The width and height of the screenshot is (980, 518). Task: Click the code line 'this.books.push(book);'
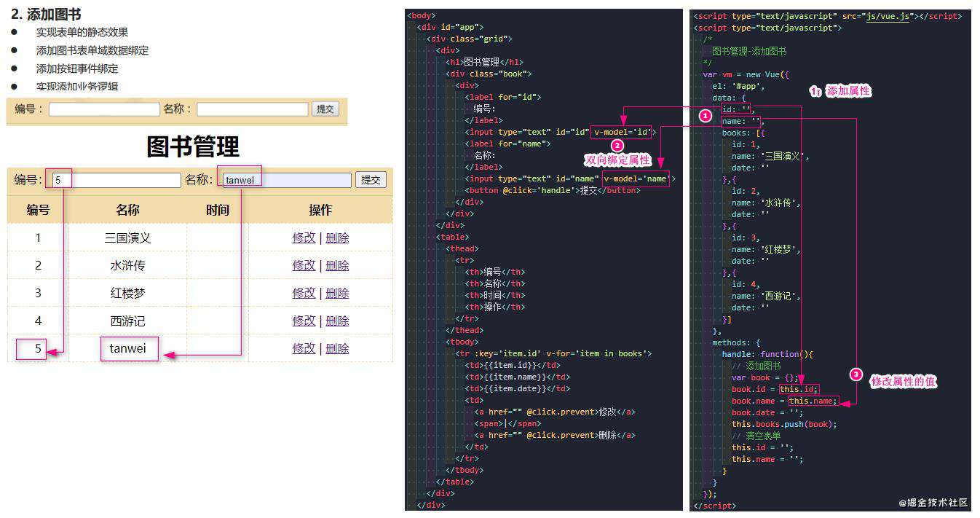(784, 424)
